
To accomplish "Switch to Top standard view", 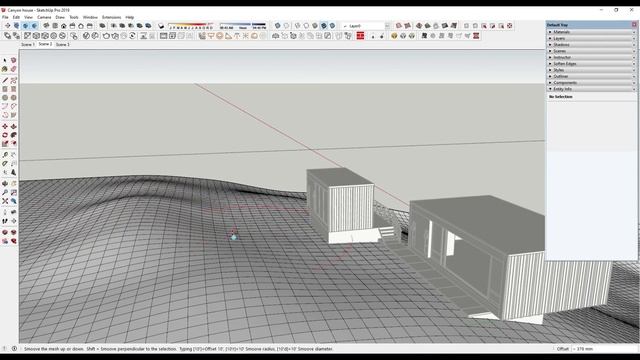I will [x=55, y=26].
